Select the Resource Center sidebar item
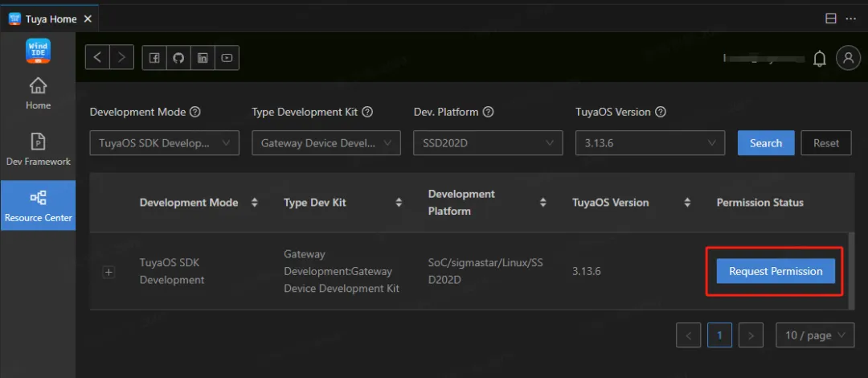The width and height of the screenshot is (868, 378). point(39,205)
